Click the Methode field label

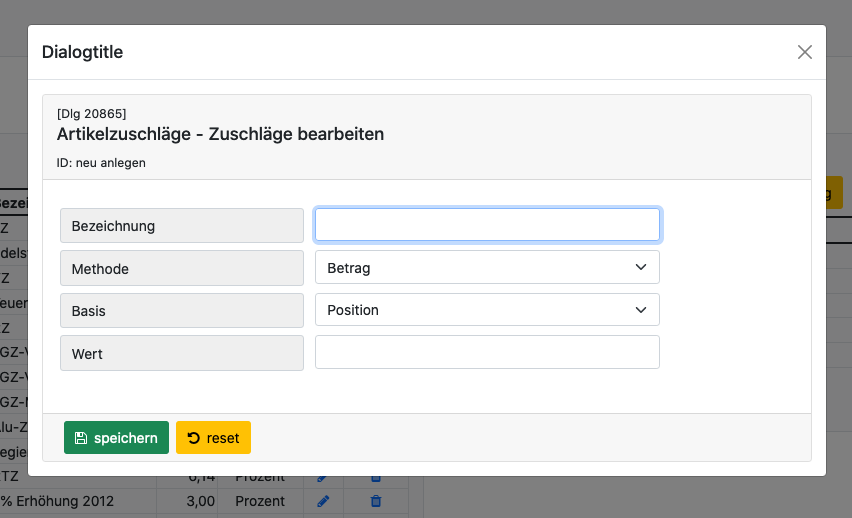coord(100,269)
